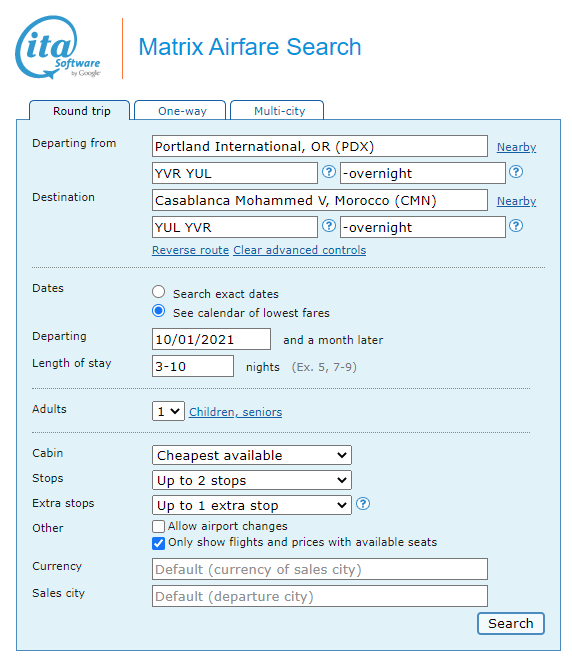Screen dimensions: 572x665
Task: Switch to the Multi-city tab
Action: 277,110
